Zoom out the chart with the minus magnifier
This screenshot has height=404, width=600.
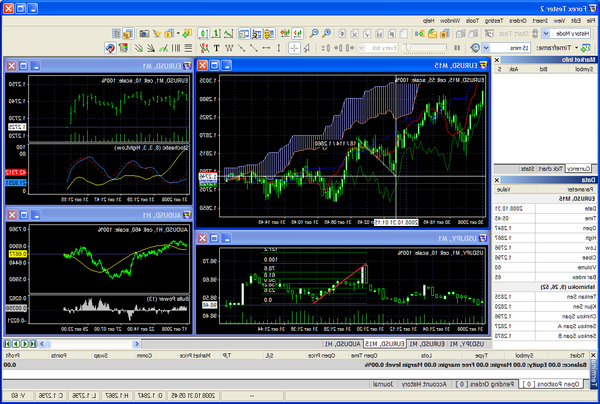(x=314, y=33)
